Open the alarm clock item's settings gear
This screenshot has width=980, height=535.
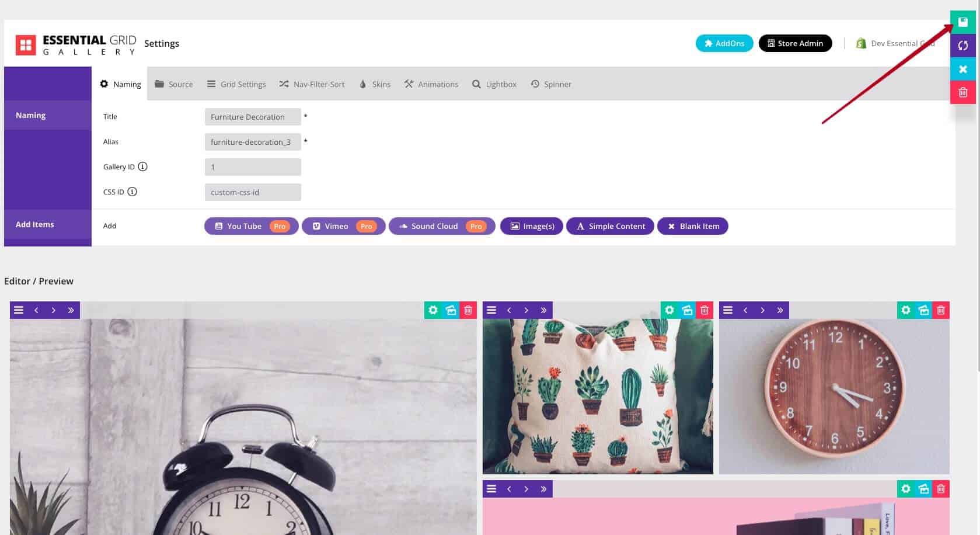[433, 310]
